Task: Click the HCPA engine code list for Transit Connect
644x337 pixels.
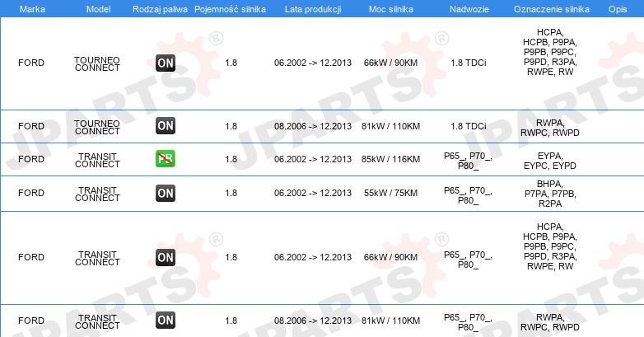Action: [x=550, y=246]
